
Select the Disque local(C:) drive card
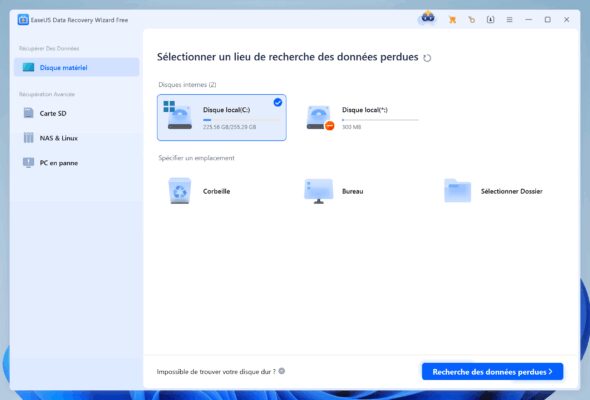pos(222,117)
